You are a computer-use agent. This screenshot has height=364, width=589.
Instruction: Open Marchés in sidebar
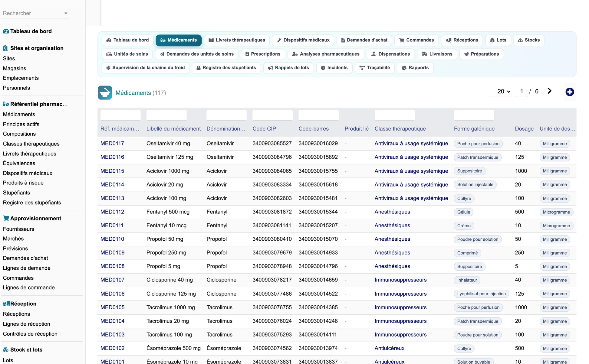(x=13, y=239)
